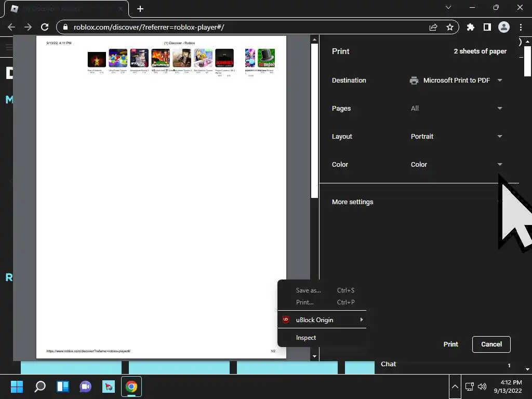This screenshot has width=532, height=399.
Task: Open Windows taskbar search
Action: pyautogui.click(x=40, y=387)
